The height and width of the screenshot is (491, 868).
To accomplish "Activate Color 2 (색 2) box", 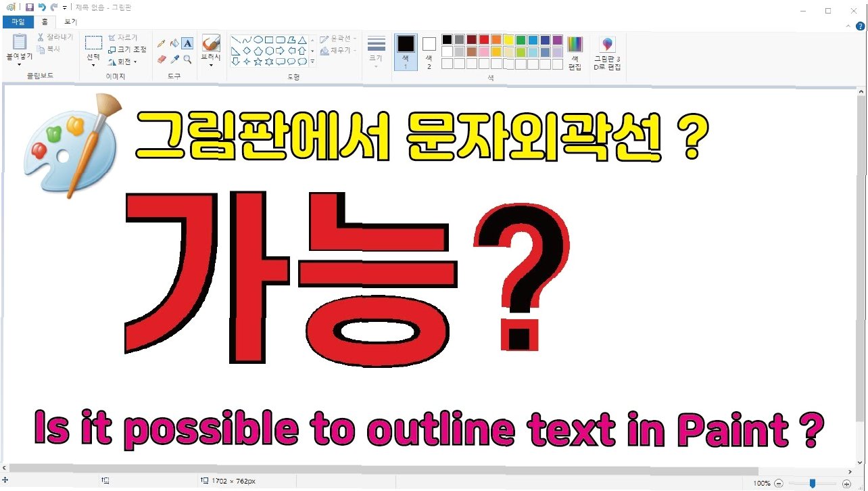I will (429, 52).
